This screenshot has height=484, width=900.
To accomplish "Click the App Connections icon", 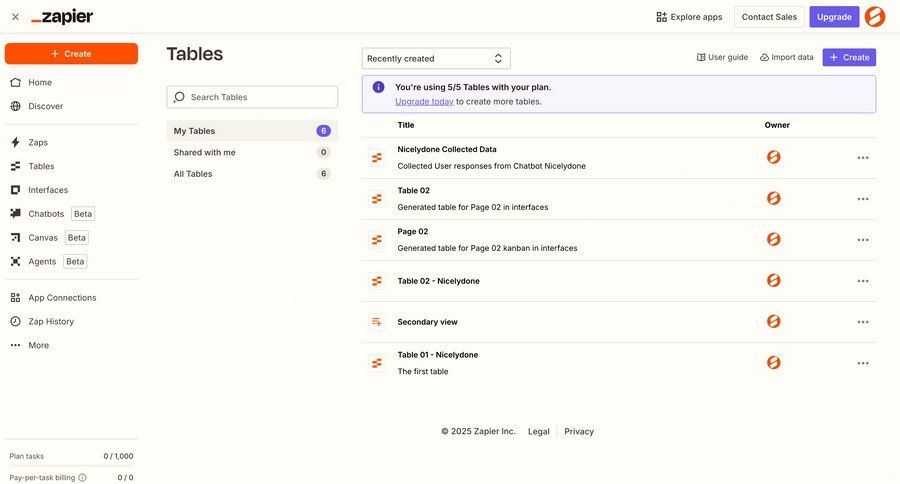I will 15,297.
